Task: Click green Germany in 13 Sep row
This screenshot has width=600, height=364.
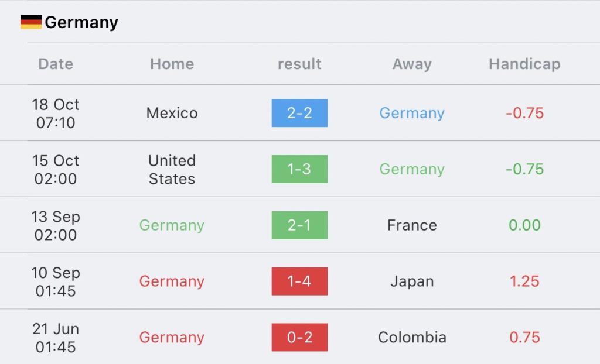Action: tap(172, 225)
